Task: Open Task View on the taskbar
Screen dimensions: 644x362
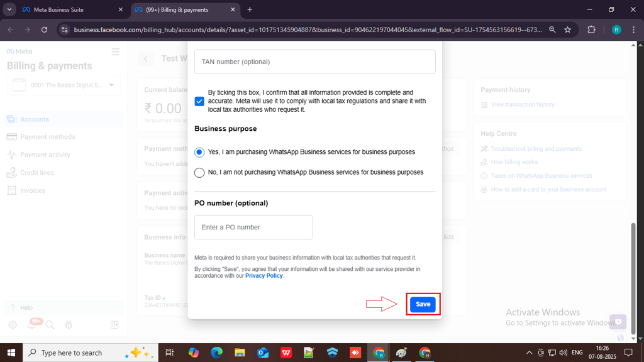Action: coord(169,353)
